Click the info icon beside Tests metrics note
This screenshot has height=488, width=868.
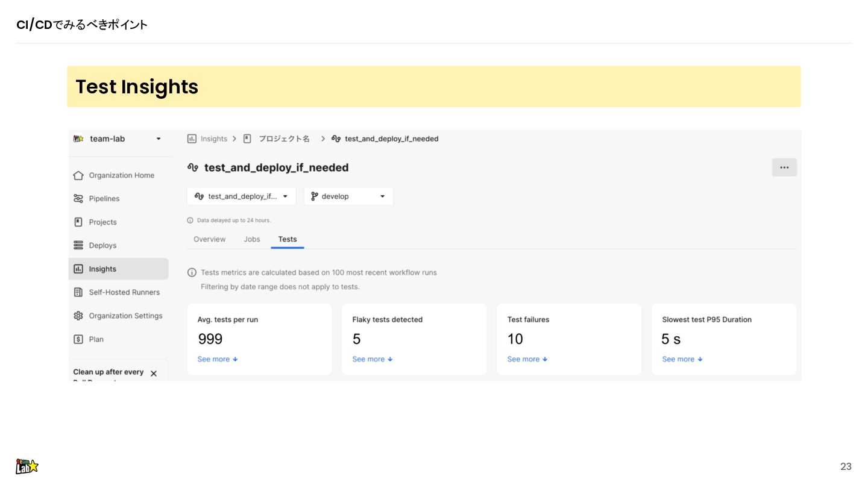point(192,272)
